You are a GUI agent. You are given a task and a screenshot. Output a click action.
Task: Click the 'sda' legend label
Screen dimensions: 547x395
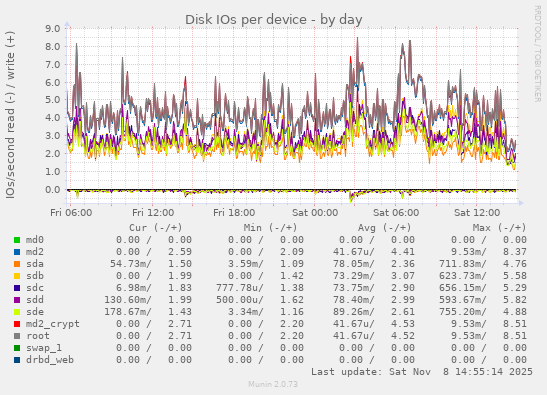coord(35,264)
